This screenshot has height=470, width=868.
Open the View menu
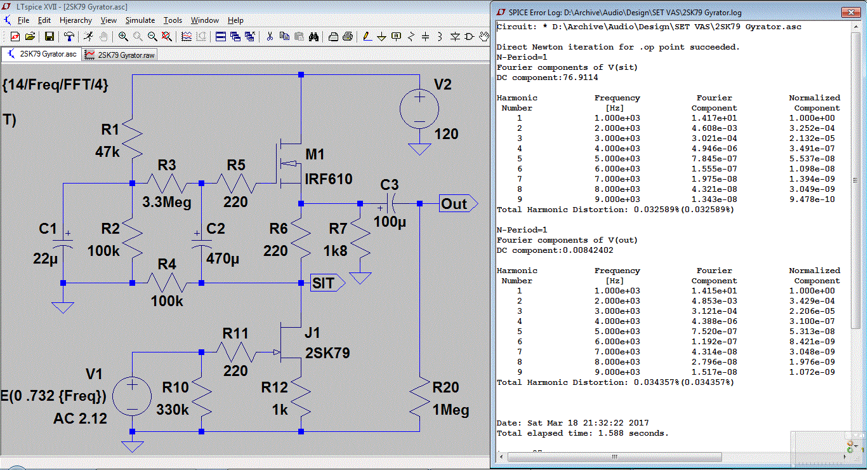(x=109, y=20)
